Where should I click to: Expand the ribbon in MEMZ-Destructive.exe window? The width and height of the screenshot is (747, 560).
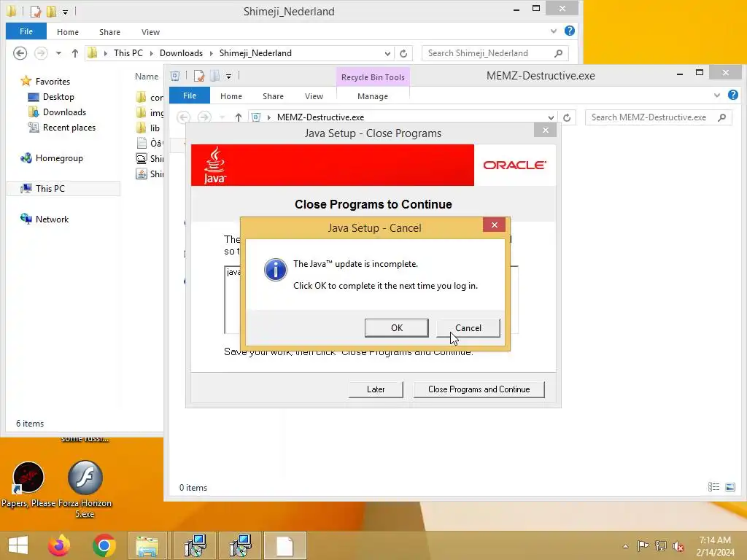(x=717, y=96)
